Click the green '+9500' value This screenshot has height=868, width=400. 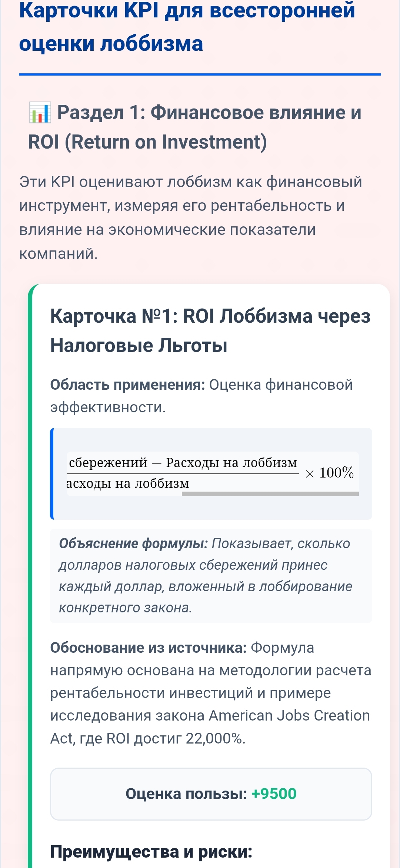pyautogui.click(x=274, y=794)
